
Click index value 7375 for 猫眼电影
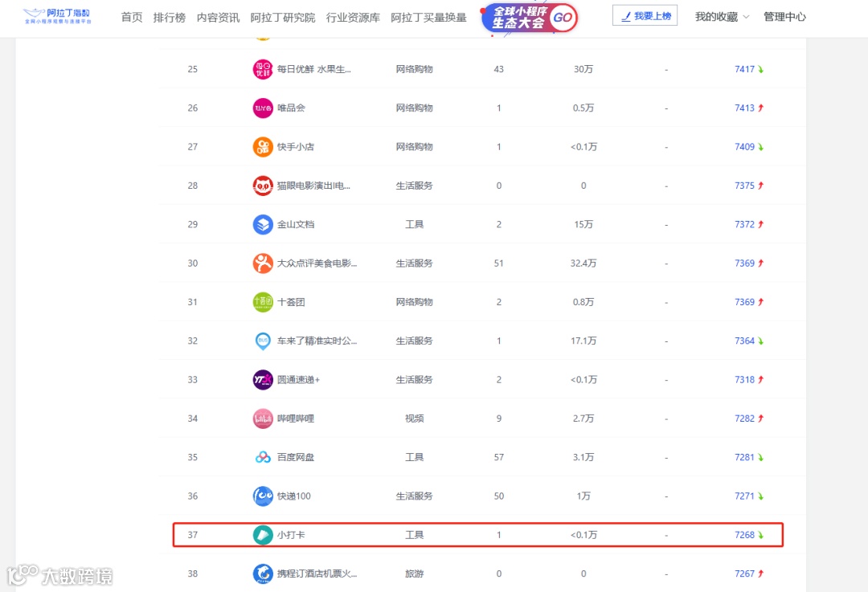pyautogui.click(x=744, y=186)
